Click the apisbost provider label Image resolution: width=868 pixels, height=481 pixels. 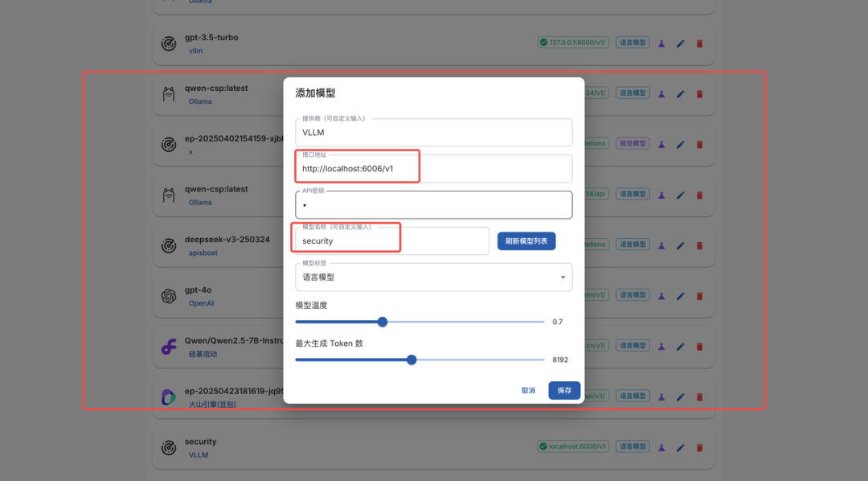(203, 253)
